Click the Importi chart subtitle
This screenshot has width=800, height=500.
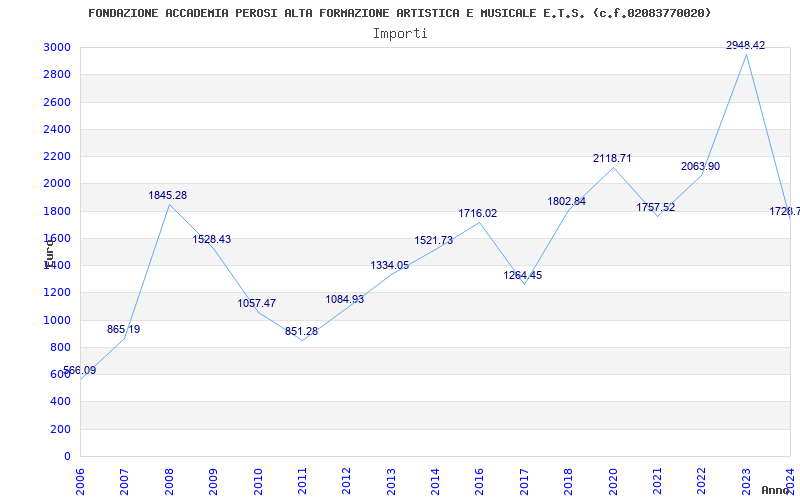400,33
